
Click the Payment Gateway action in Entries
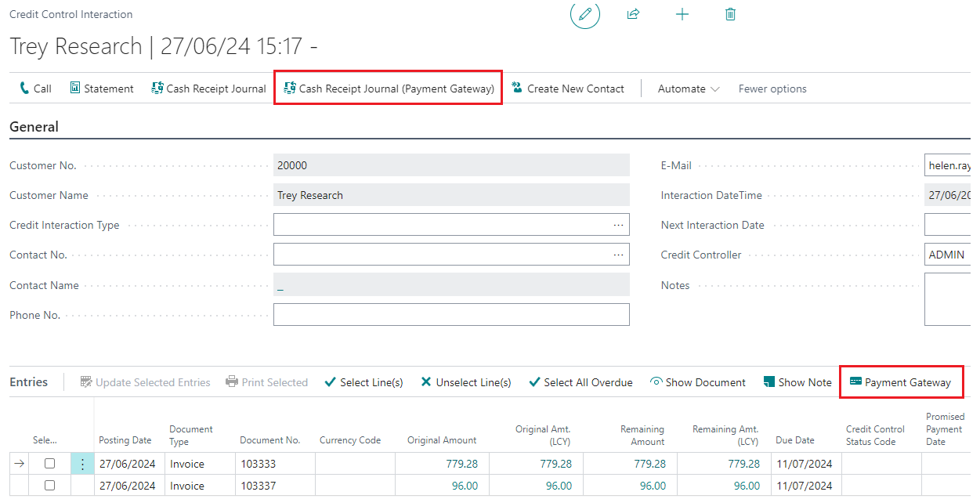pyautogui.click(x=901, y=382)
